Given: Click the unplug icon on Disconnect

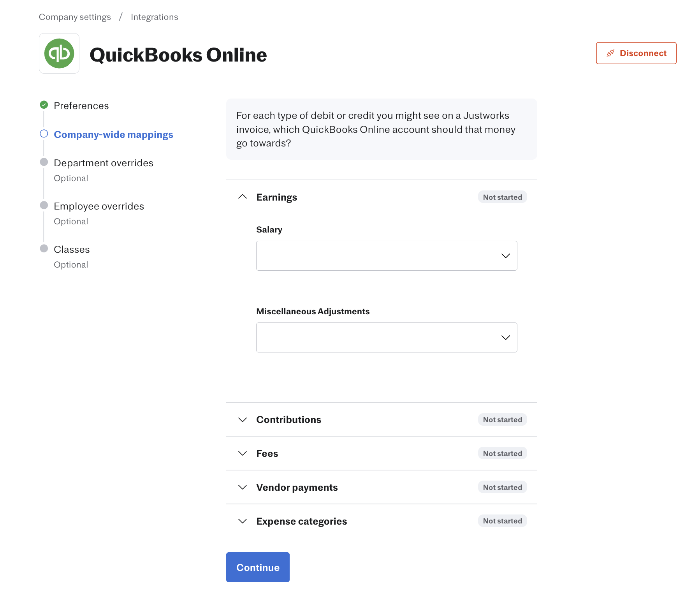Looking at the screenshot, I should click(610, 53).
